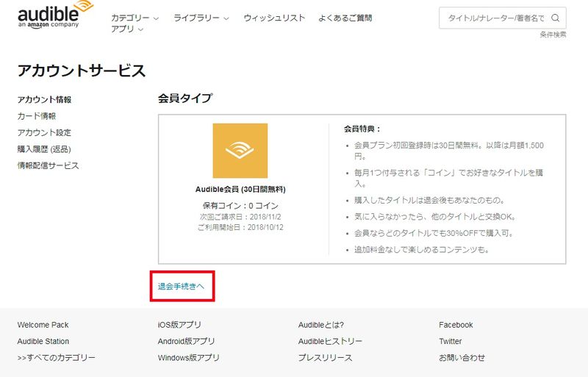Open the 条件検索 advanced search link
This screenshot has width=588, height=377.
tap(553, 35)
